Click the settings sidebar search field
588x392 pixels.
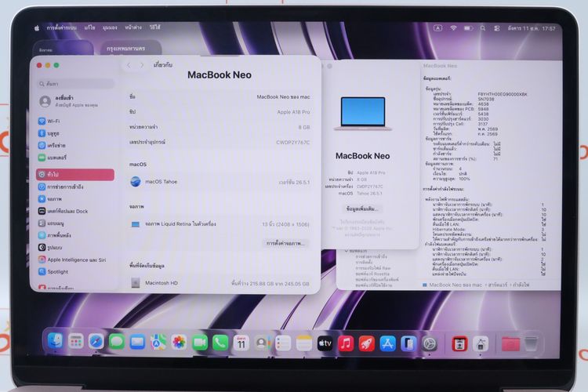coord(76,84)
